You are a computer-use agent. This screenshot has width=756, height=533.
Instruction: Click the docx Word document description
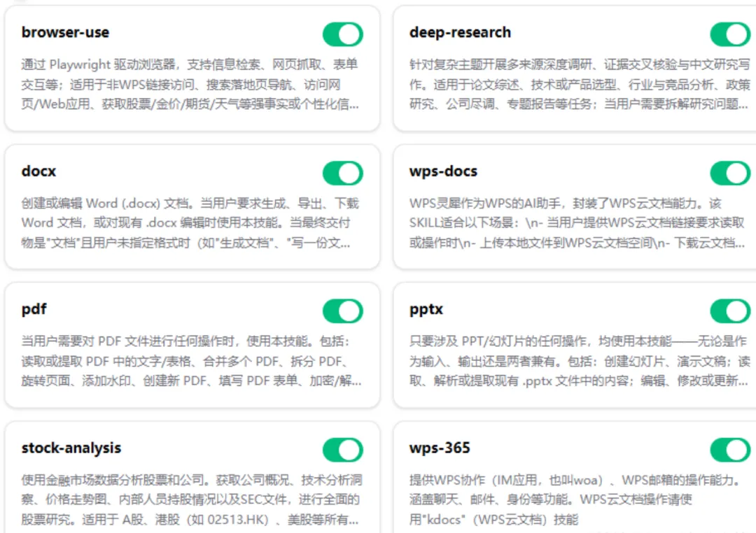click(190, 223)
